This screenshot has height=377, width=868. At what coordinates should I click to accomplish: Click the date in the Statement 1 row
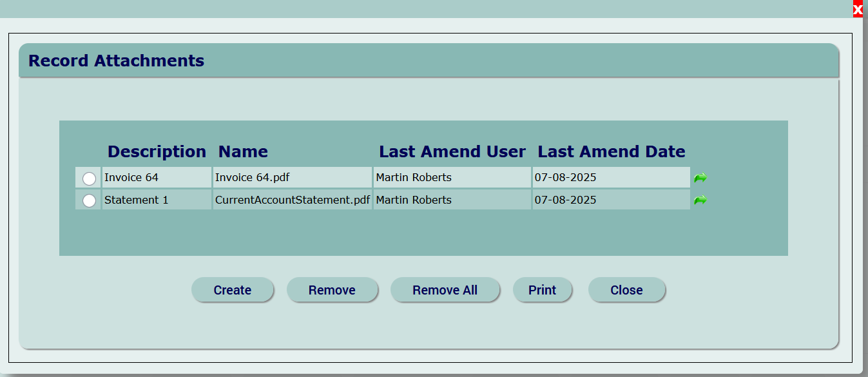click(565, 200)
